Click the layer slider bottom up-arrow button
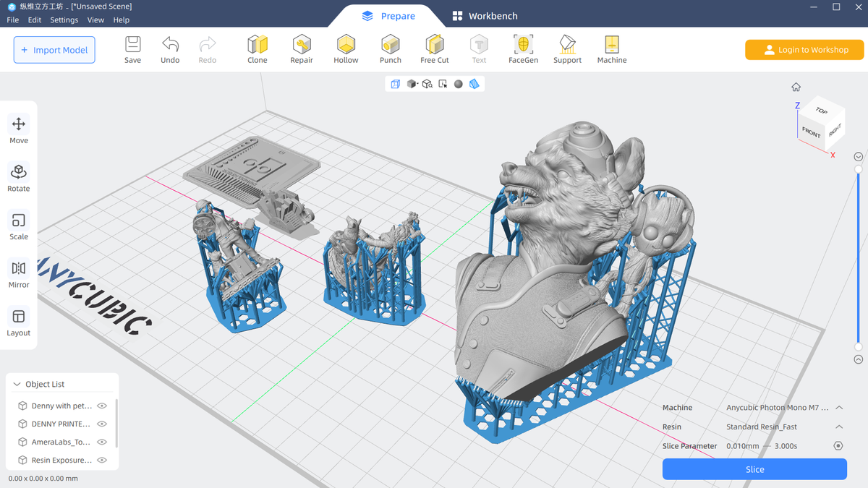 coord(859,359)
